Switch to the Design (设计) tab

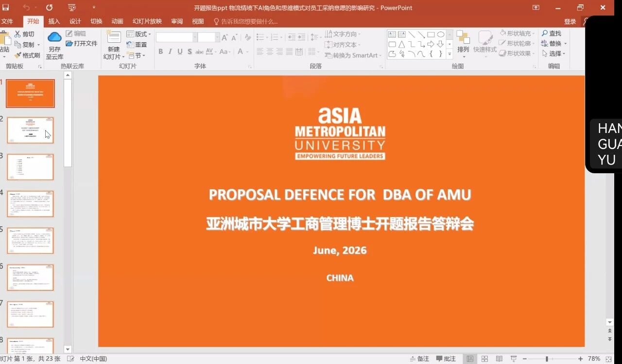point(75,21)
